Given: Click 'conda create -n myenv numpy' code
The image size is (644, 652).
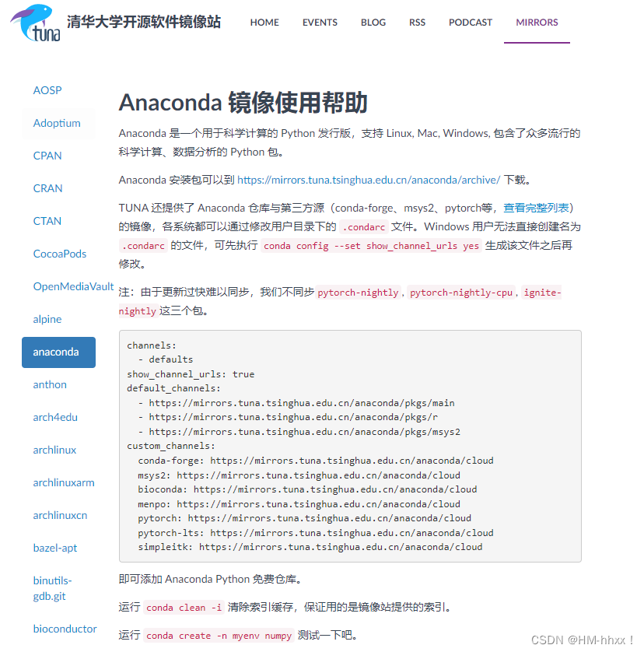Looking at the screenshot, I should coord(219,636).
